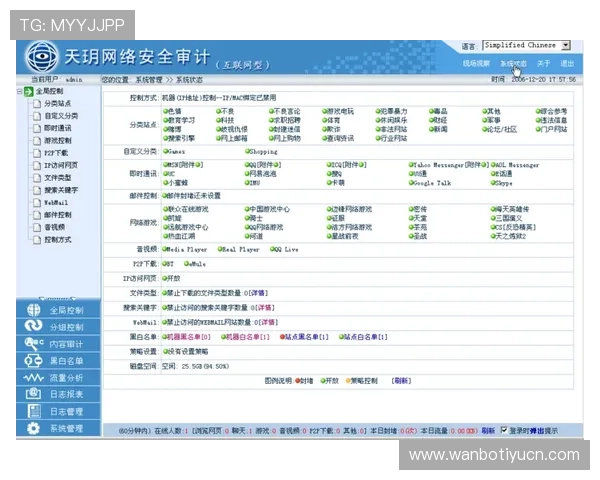Click the AOL Messenger entry
600x480 pixels.
click(x=517, y=165)
